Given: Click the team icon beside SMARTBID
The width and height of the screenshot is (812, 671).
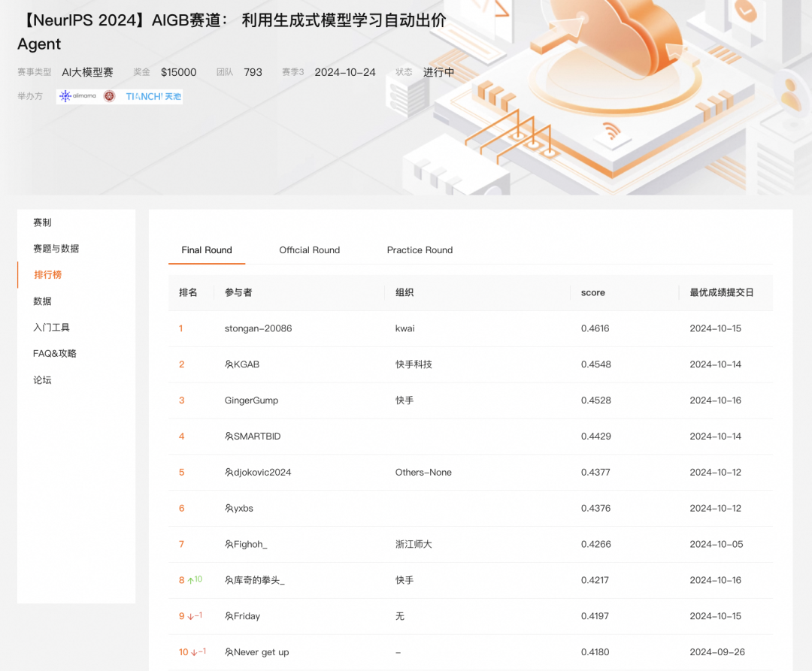Looking at the screenshot, I should 229,437.
